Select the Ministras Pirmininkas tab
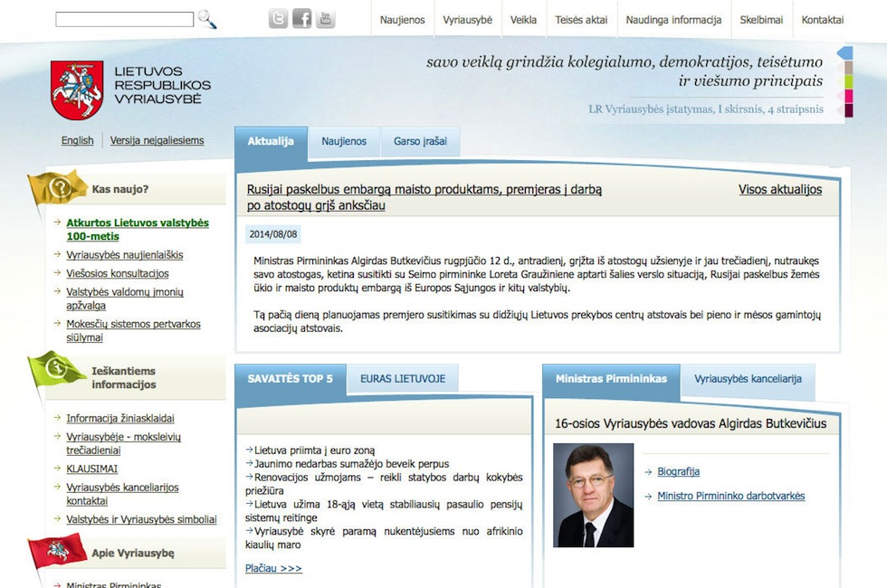 [x=611, y=379]
